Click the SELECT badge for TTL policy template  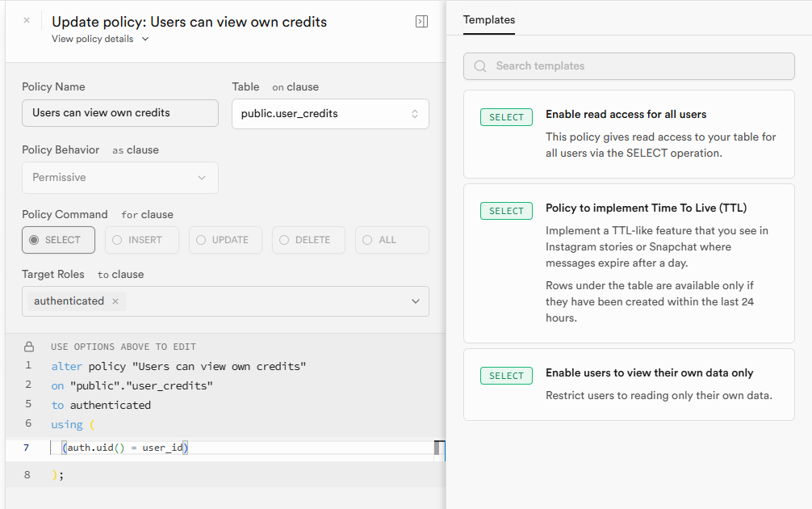click(x=507, y=211)
